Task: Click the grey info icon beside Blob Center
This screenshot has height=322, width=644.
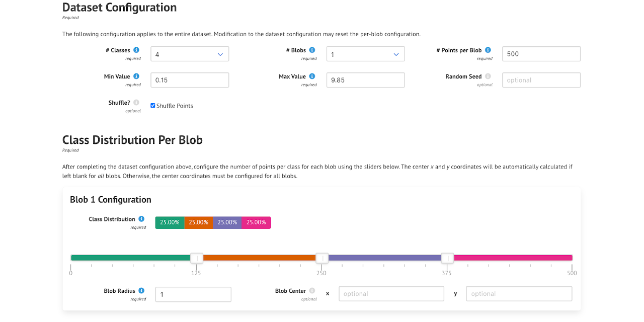Action: point(312,291)
